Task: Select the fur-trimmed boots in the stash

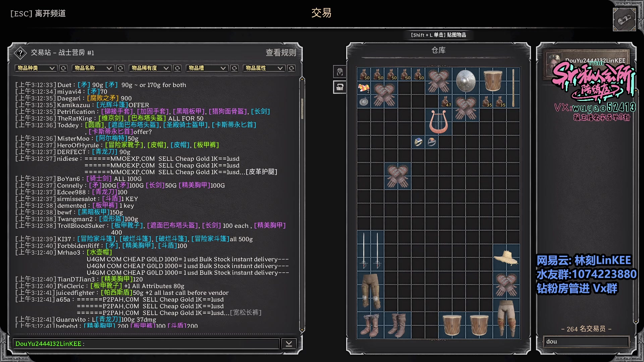Action: [x=370, y=325]
